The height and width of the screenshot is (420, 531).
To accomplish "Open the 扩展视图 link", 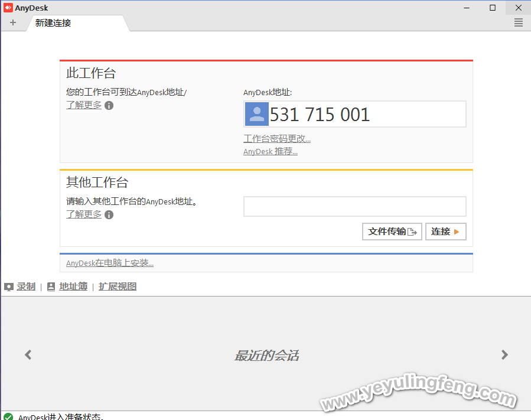I will pos(118,286).
